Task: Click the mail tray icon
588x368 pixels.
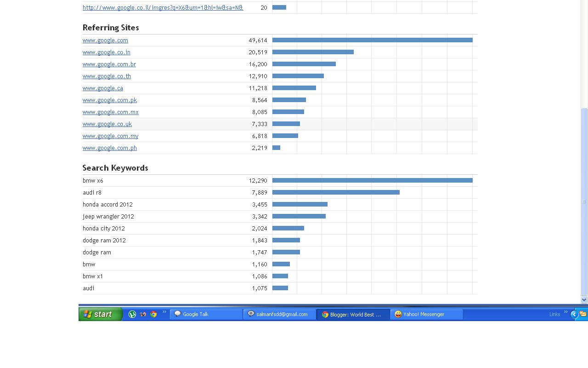Action: coord(583,314)
